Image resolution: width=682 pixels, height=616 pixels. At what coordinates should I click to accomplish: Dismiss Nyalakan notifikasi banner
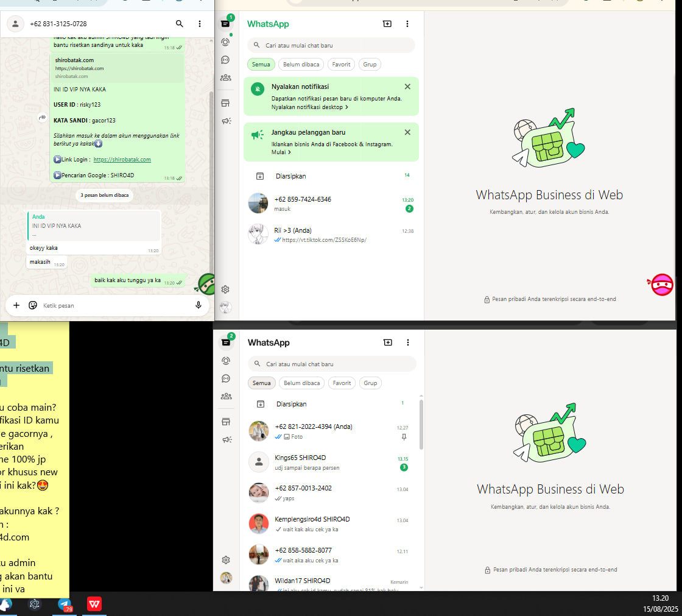[x=407, y=87]
